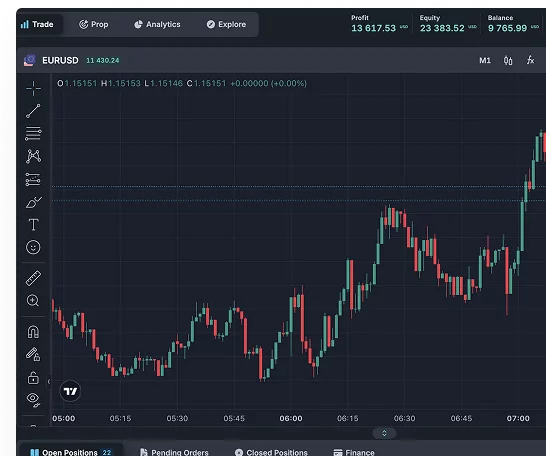This screenshot has width=546, height=456.
Task: Select the trend line drawing tool
Action: click(x=33, y=111)
